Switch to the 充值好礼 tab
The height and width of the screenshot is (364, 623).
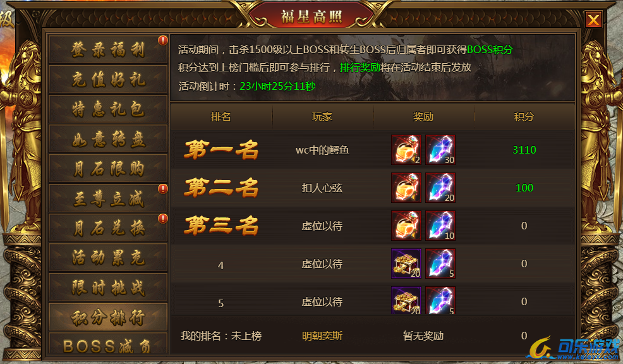[x=107, y=79]
